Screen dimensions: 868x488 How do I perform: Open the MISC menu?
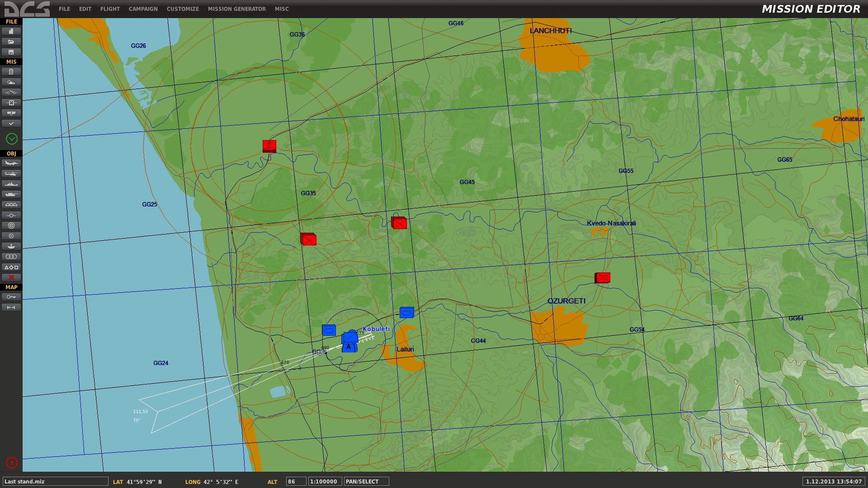[x=282, y=9]
